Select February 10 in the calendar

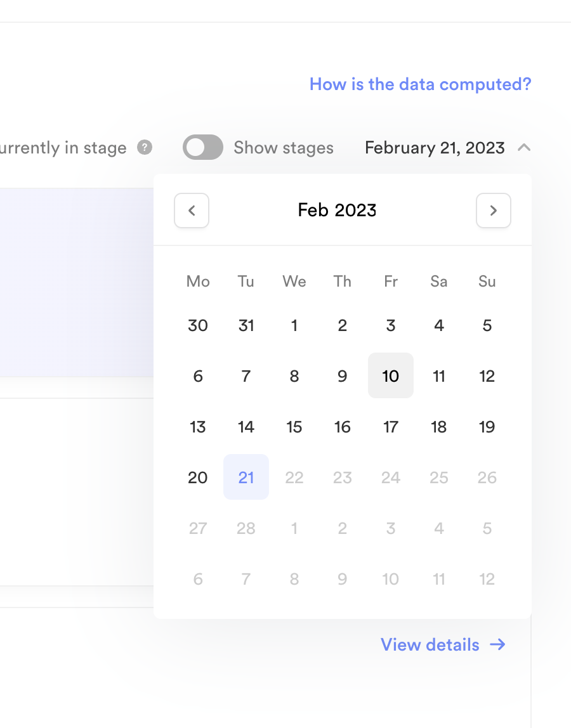[x=391, y=376]
